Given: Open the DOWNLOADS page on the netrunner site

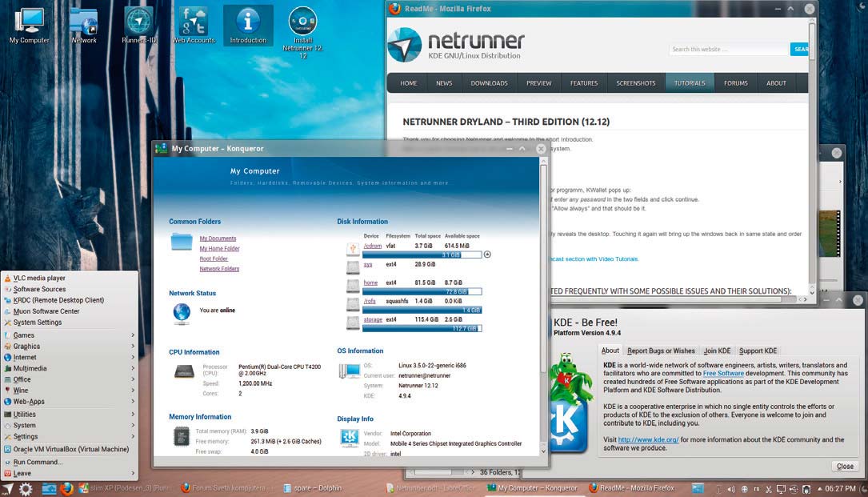Looking at the screenshot, I should [x=489, y=83].
